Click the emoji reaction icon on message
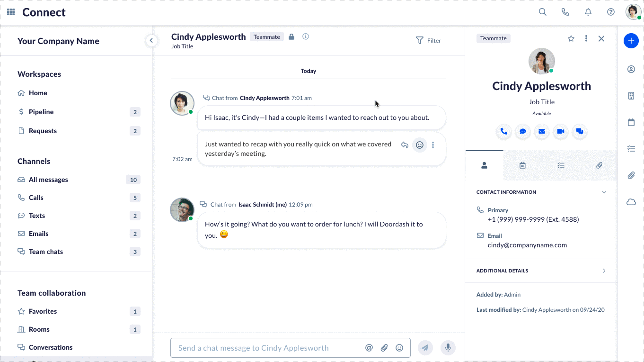This screenshot has height=362, width=644. click(x=419, y=145)
